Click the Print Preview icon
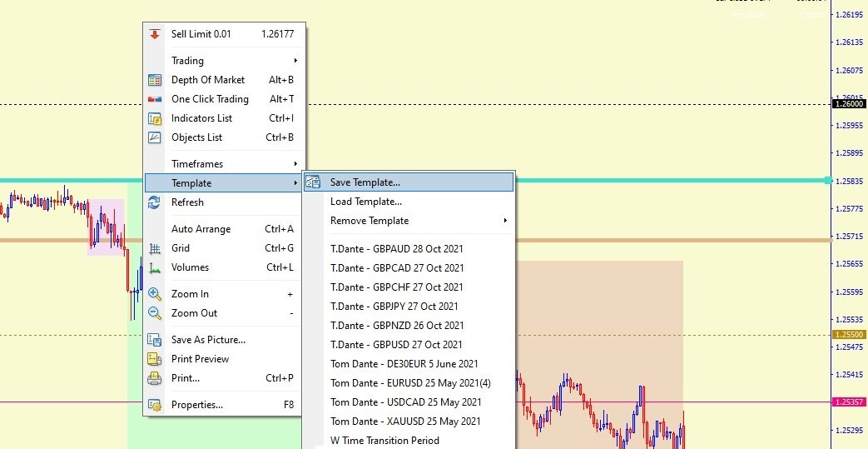 point(155,359)
